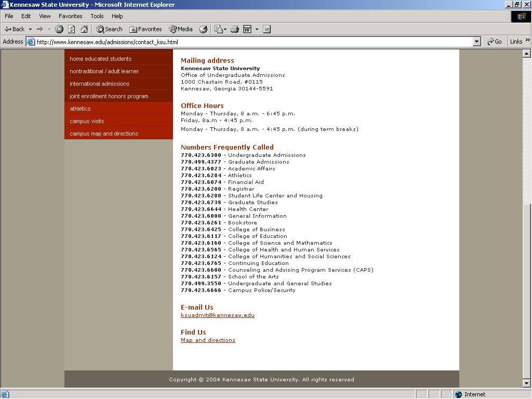Click the 770.423.6765 Continuing Education line
This screenshot has height=399, width=532.
[x=235, y=263]
